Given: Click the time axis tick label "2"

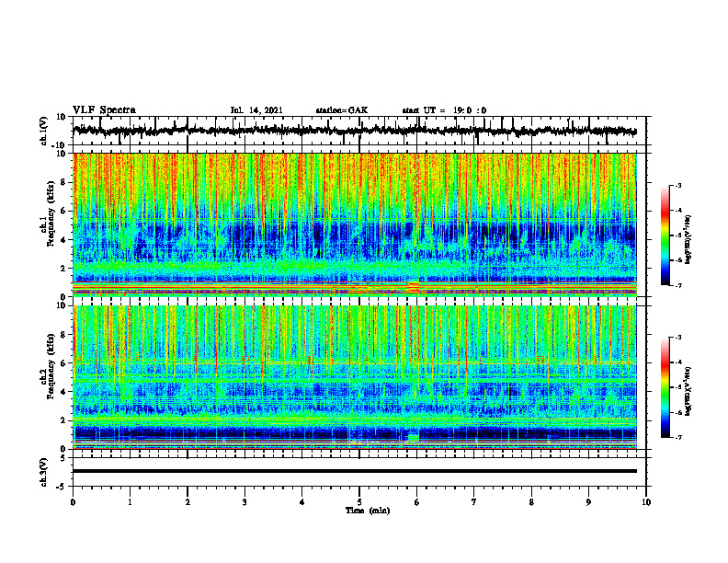Looking at the screenshot, I should [188, 502].
